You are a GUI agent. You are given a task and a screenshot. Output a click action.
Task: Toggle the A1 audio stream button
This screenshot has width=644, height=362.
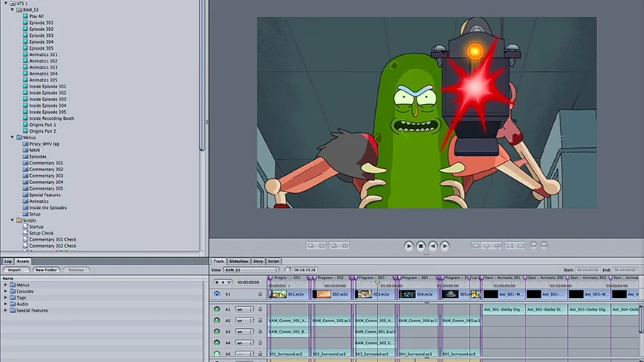pyautogui.click(x=217, y=309)
